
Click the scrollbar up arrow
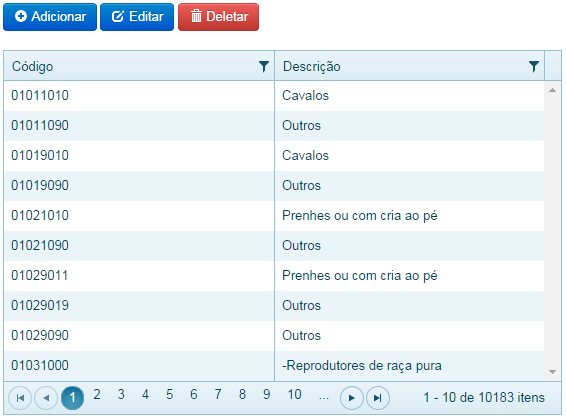click(552, 90)
